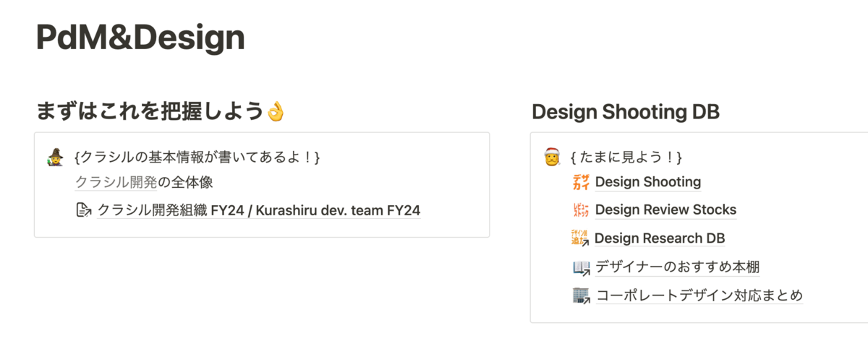Open the デザイナーのおすすめ本棚 page link
Image resolution: width=868 pixels, height=341 pixels.
677,267
